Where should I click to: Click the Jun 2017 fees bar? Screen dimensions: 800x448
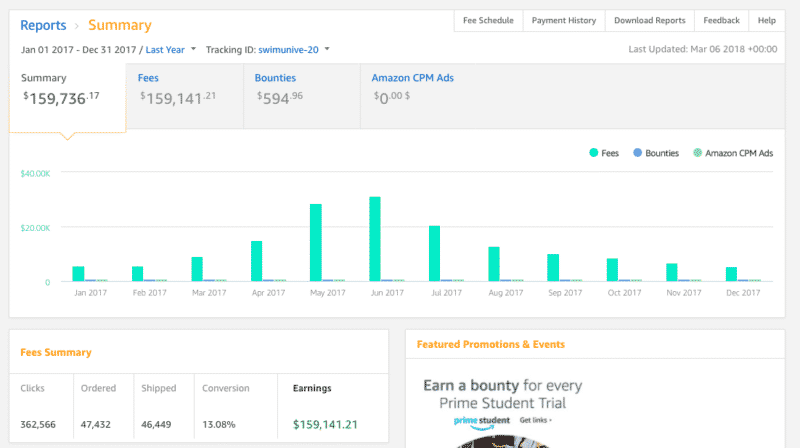375,239
